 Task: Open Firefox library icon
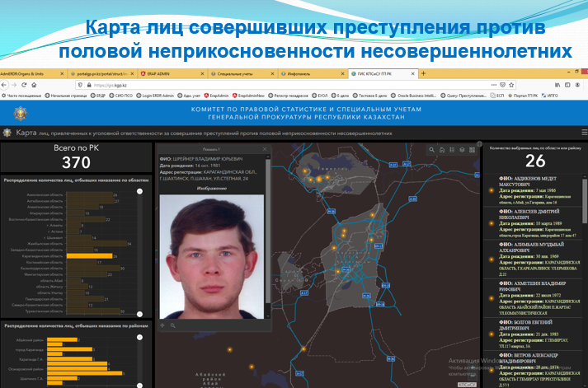coord(557,85)
